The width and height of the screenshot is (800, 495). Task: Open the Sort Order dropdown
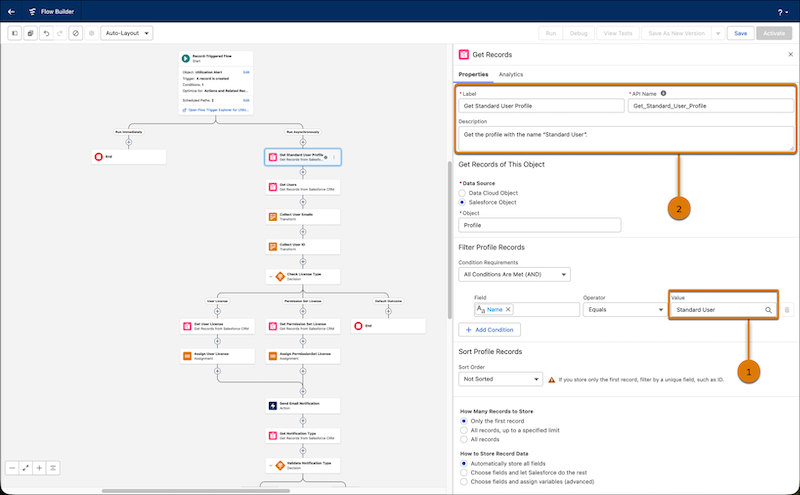(500, 379)
